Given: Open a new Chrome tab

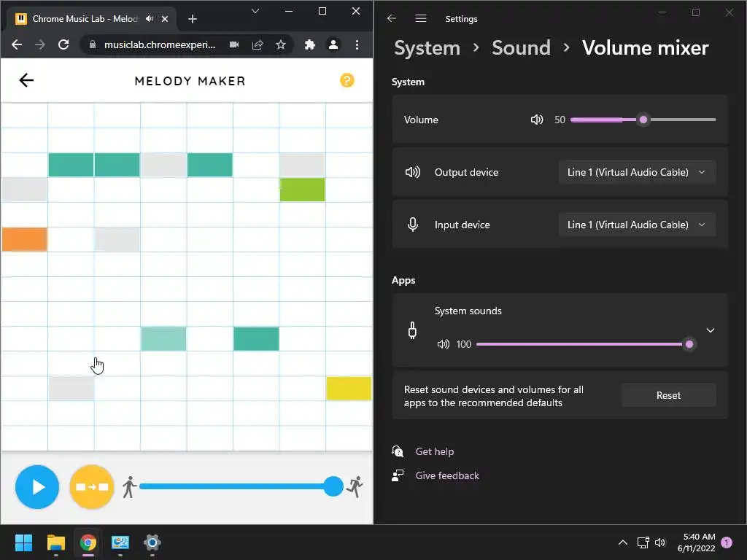Looking at the screenshot, I should click(193, 19).
